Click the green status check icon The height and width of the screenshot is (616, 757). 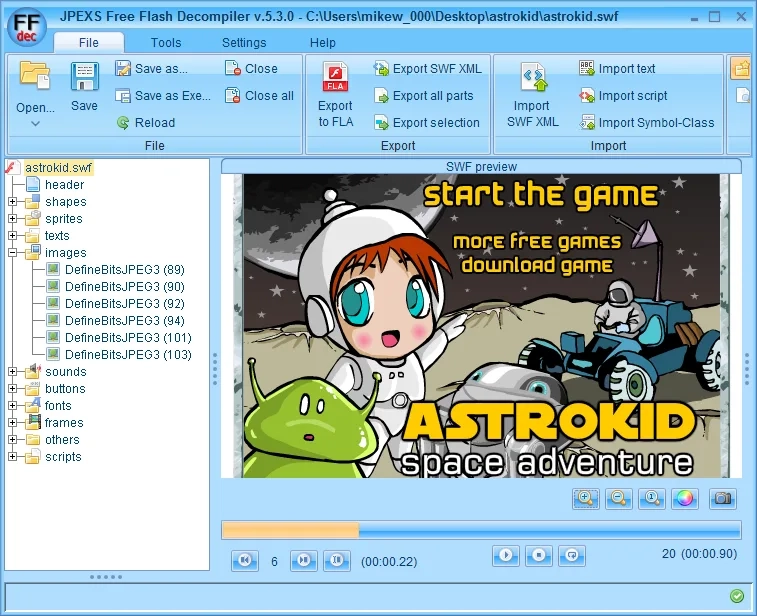[x=737, y=596]
